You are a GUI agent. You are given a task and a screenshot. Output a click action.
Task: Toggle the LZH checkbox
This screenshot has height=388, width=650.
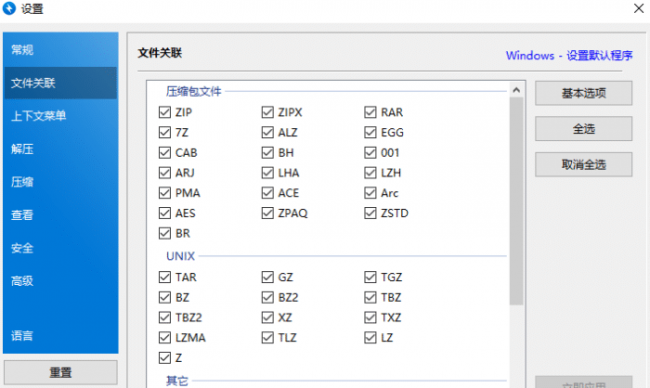pos(370,172)
